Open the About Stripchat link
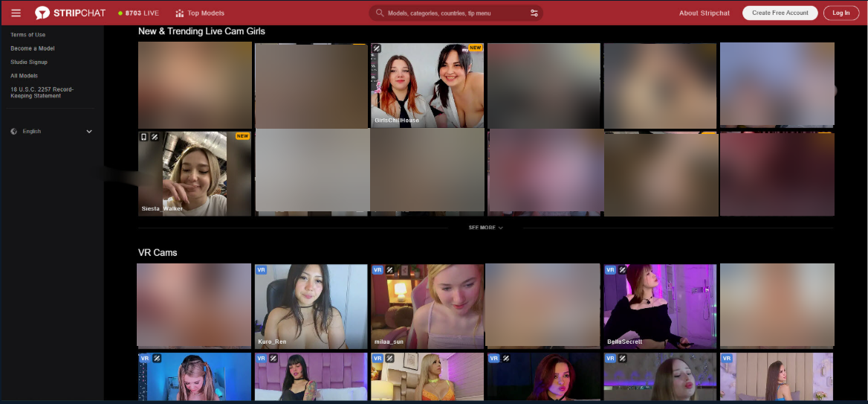The height and width of the screenshot is (404, 868). [704, 13]
